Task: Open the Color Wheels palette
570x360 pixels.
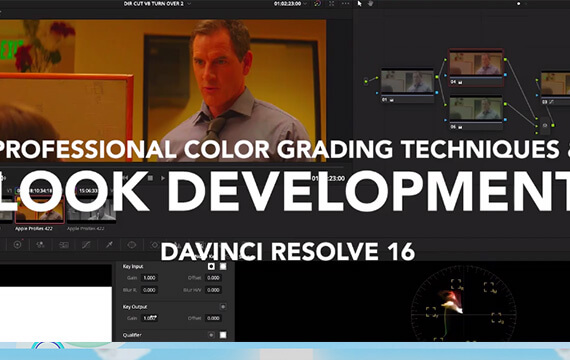Action: [17, 245]
